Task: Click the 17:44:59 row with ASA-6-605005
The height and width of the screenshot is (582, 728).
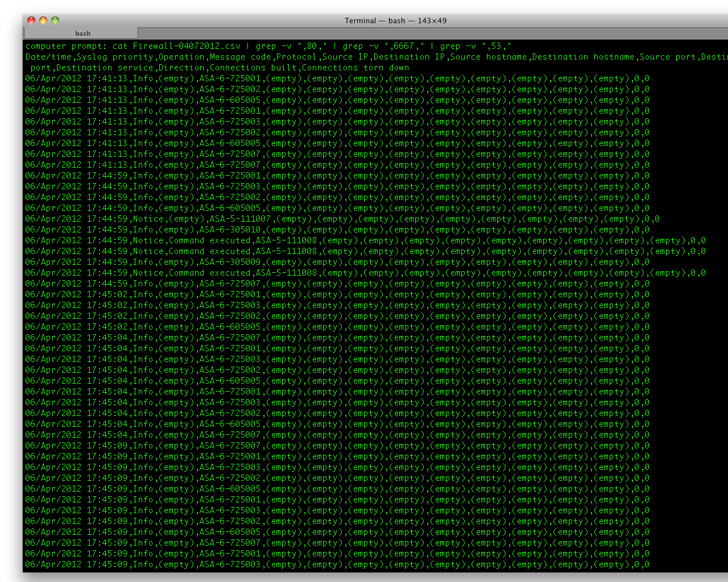Action: coord(337,208)
